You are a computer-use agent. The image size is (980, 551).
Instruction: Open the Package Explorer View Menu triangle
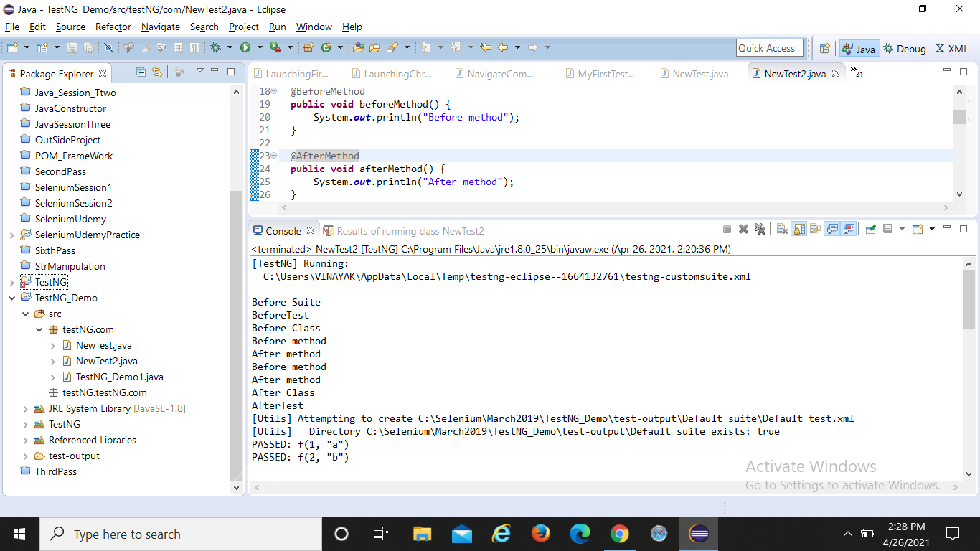[x=199, y=71]
